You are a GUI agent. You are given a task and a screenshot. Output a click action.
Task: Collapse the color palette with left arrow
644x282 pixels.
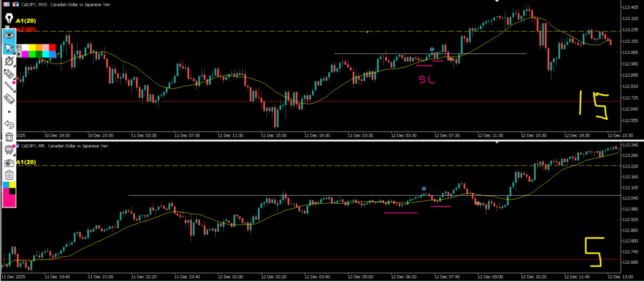click(19, 48)
